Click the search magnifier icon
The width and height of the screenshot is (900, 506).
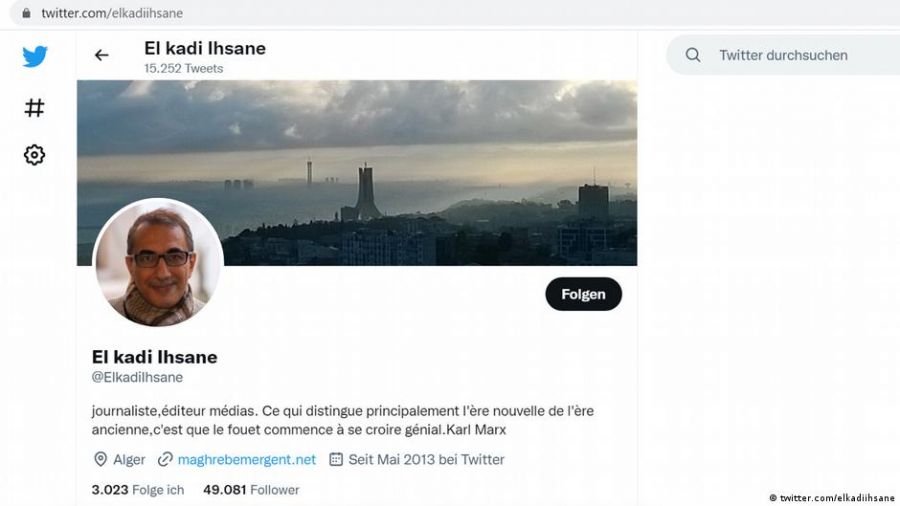(693, 56)
